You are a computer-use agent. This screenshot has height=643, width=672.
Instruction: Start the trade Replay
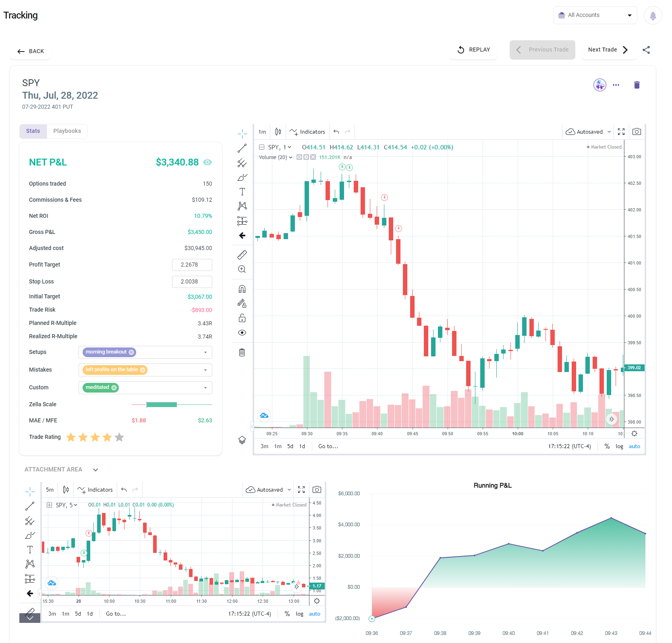click(473, 50)
